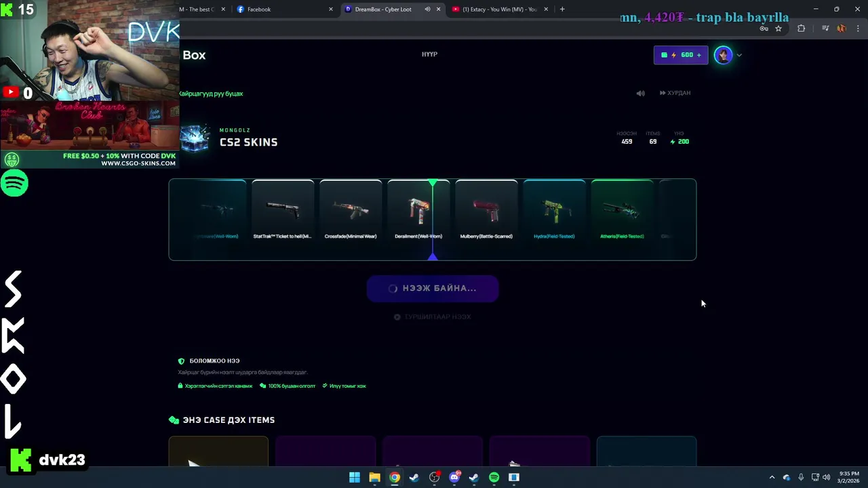Click the Илүү томыг хох badge
This screenshot has height=488, width=868.
pyautogui.click(x=344, y=386)
